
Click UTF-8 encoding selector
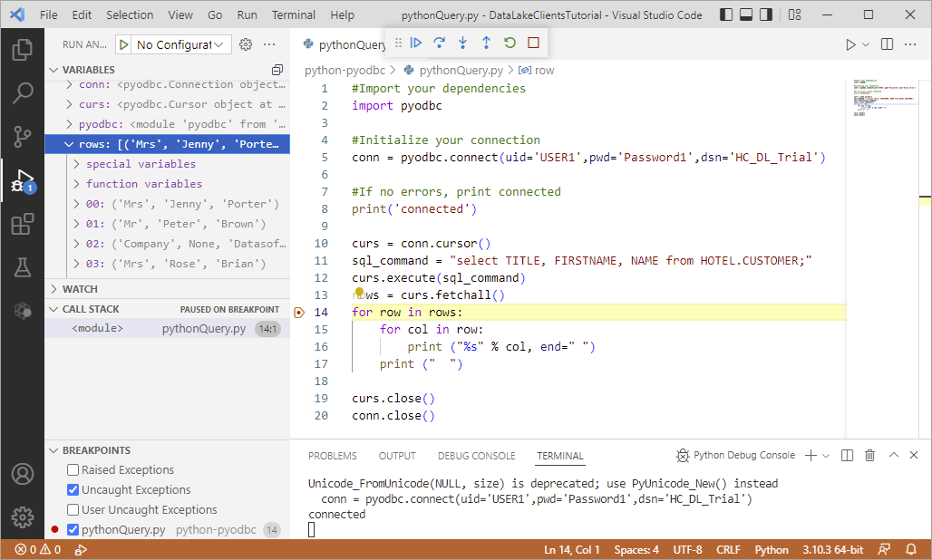tap(687, 549)
